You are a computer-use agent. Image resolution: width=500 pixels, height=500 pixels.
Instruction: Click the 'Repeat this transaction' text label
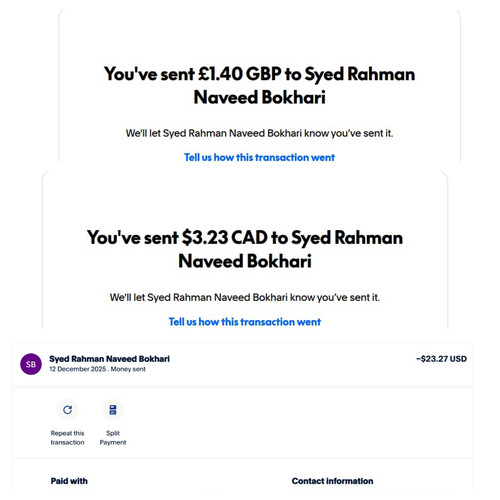[x=67, y=438]
